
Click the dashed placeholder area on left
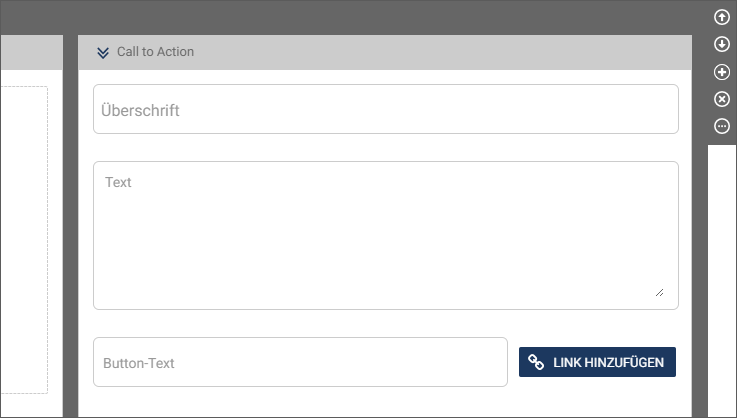click(x=24, y=240)
